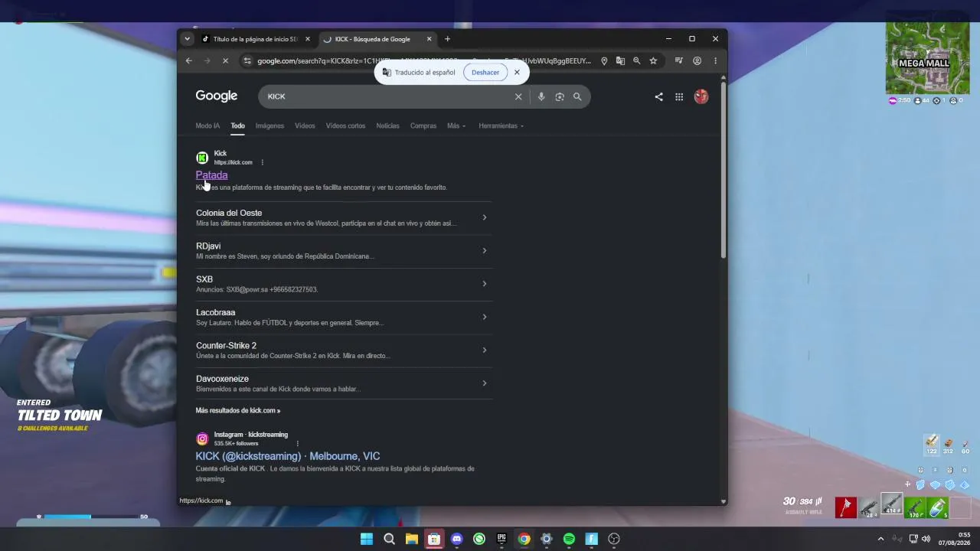
Task: Click the Google logo
Action: tap(217, 96)
